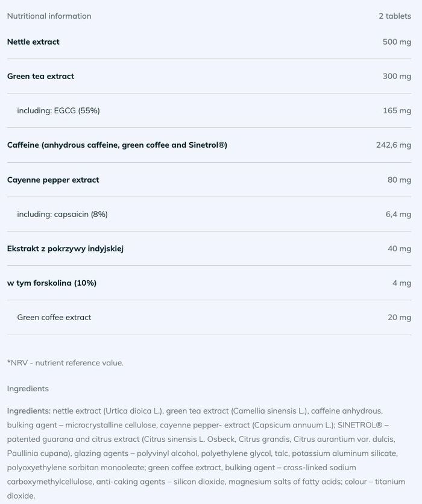Viewport: 422px width, 504px height.
Task: Click the "2 tablets" column header
Action: 395,16
